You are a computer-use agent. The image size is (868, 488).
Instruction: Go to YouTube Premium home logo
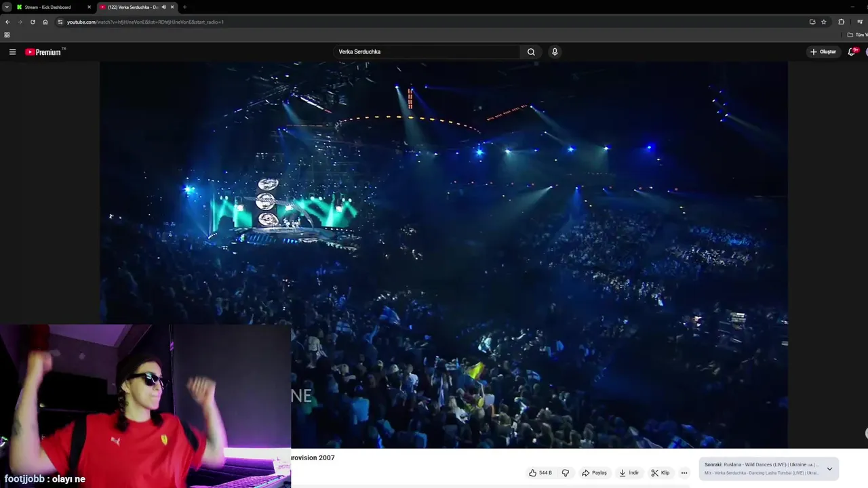coord(45,52)
